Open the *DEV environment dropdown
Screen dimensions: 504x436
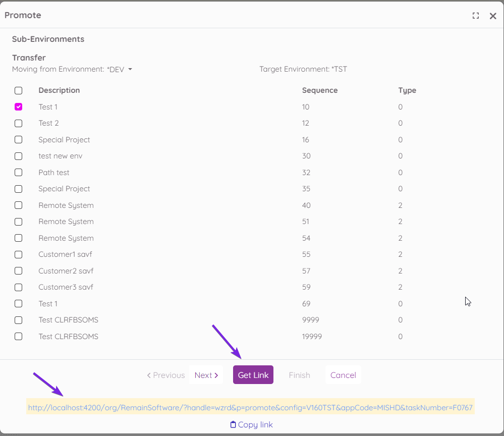click(x=130, y=69)
